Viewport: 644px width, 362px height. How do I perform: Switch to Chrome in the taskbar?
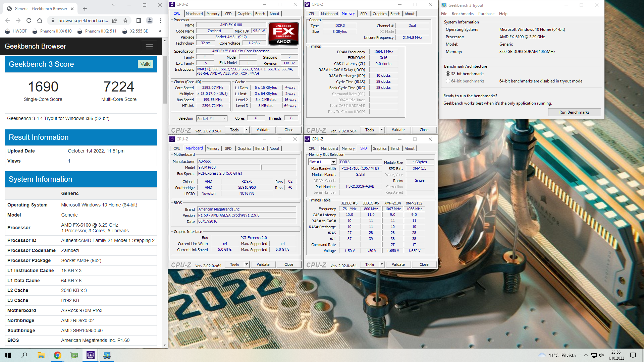tap(57, 355)
